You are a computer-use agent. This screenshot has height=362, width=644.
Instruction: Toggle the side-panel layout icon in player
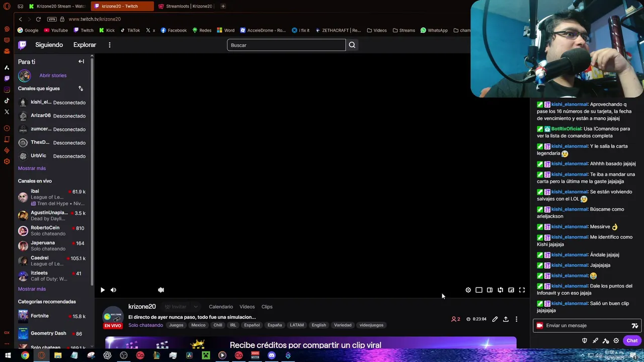[490, 290]
